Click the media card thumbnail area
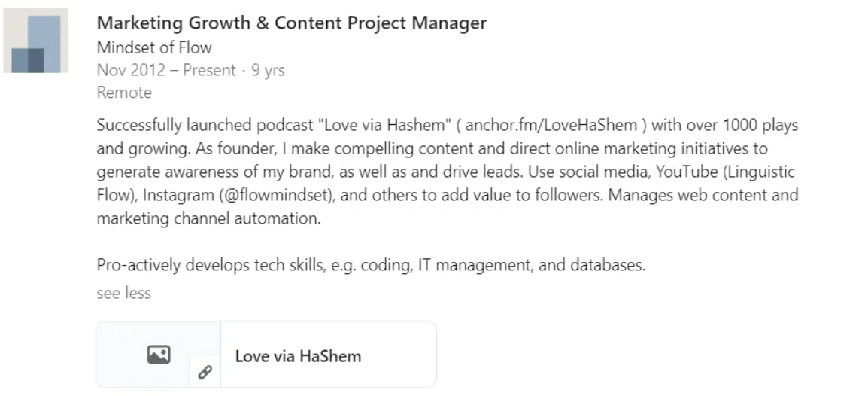868x396 pixels. click(159, 355)
